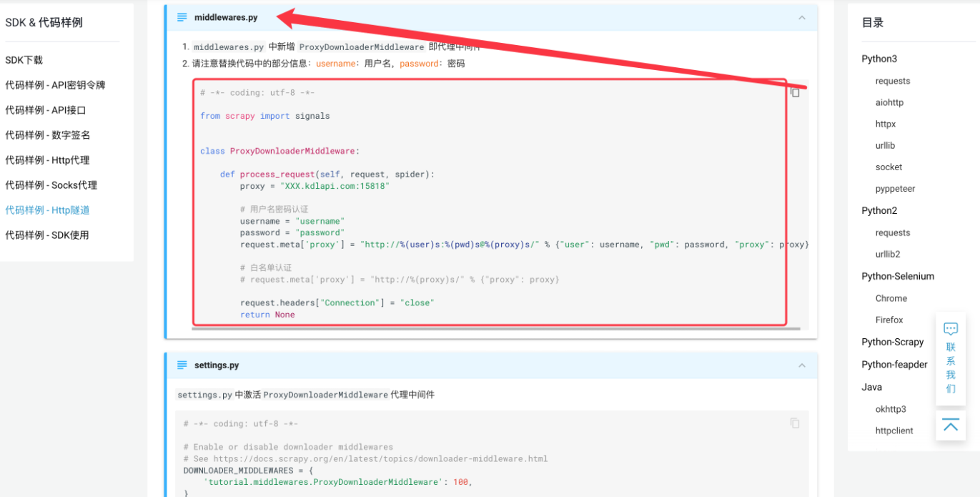This screenshot has height=497, width=980.
Task: Copy the settings.py code block
Action: pos(795,423)
